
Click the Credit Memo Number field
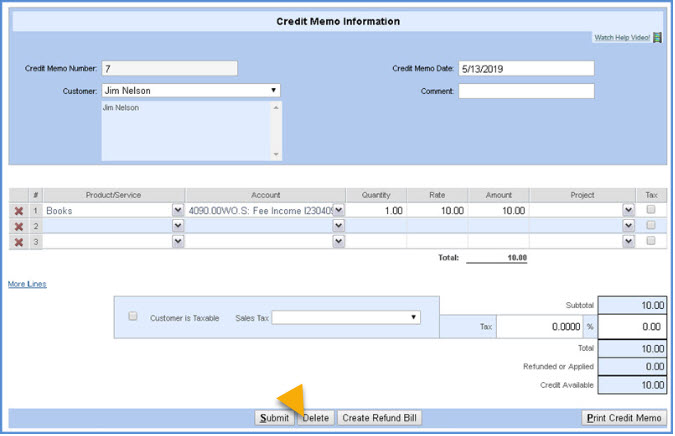point(170,68)
